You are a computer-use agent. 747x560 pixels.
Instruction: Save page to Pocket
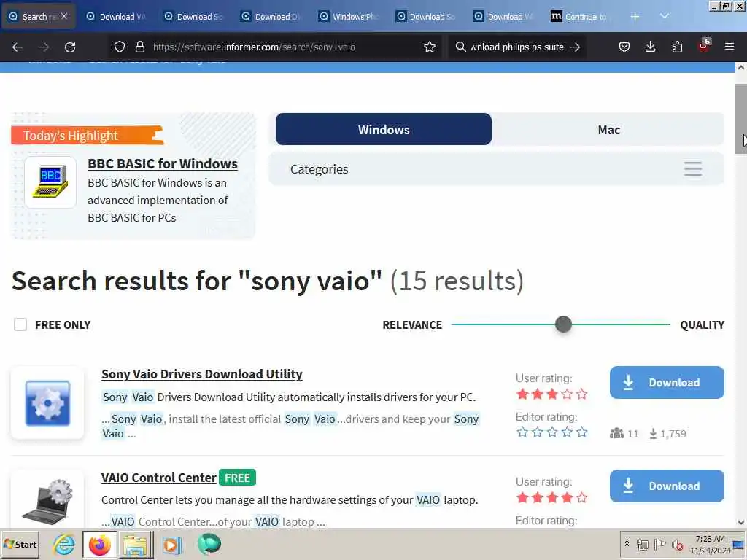[x=624, y=47]
